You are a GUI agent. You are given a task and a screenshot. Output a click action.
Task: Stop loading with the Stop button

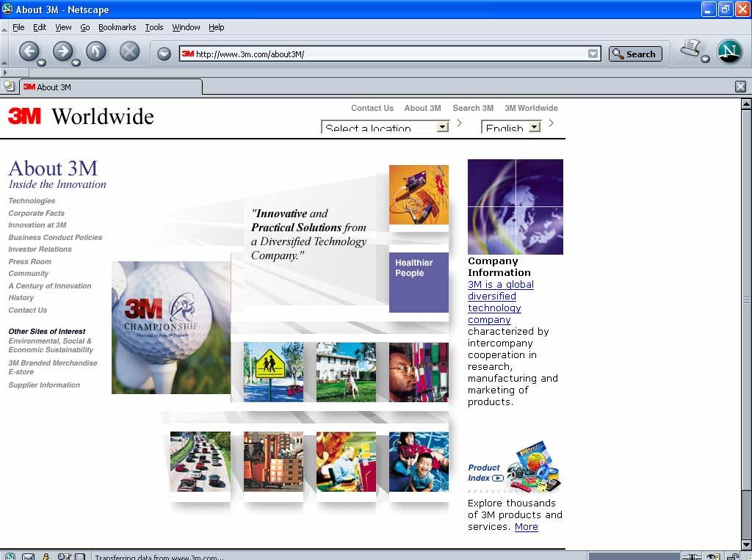point(129,51)
